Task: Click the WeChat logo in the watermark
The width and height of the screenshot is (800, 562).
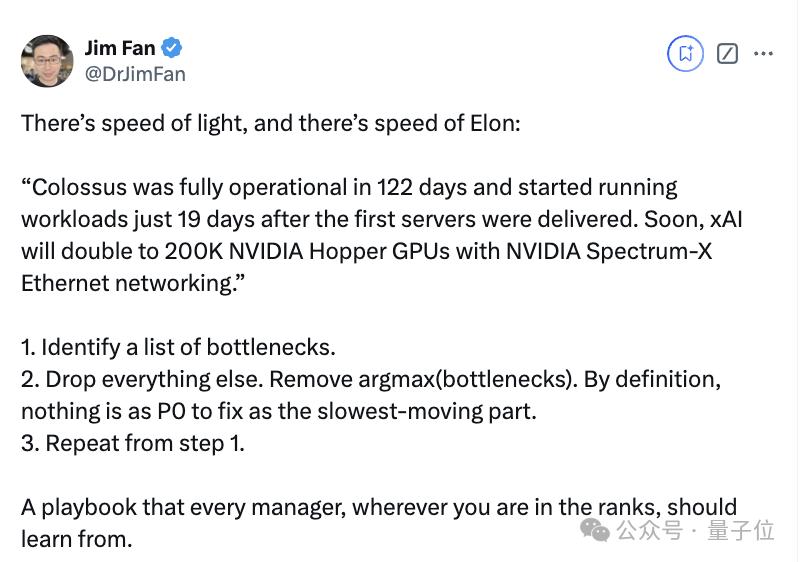Action: [x=596, y=530]
